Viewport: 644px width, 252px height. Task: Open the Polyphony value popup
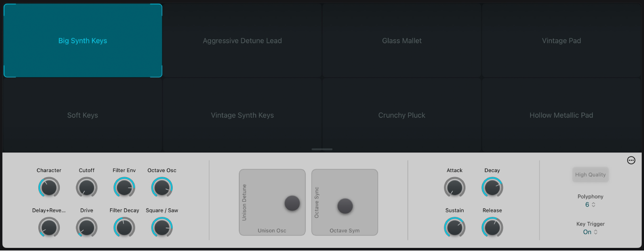591,205
